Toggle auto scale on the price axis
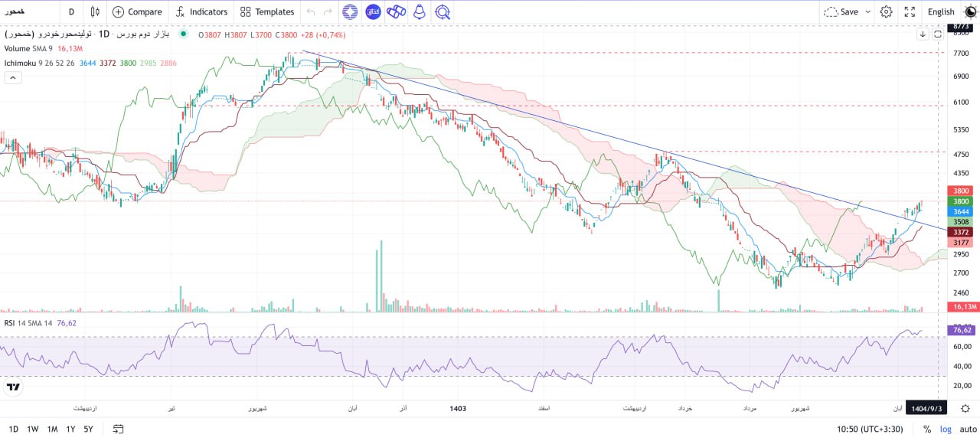Viewport: 980px width, 441px height. pyautogui.click(x=966, y=429)
